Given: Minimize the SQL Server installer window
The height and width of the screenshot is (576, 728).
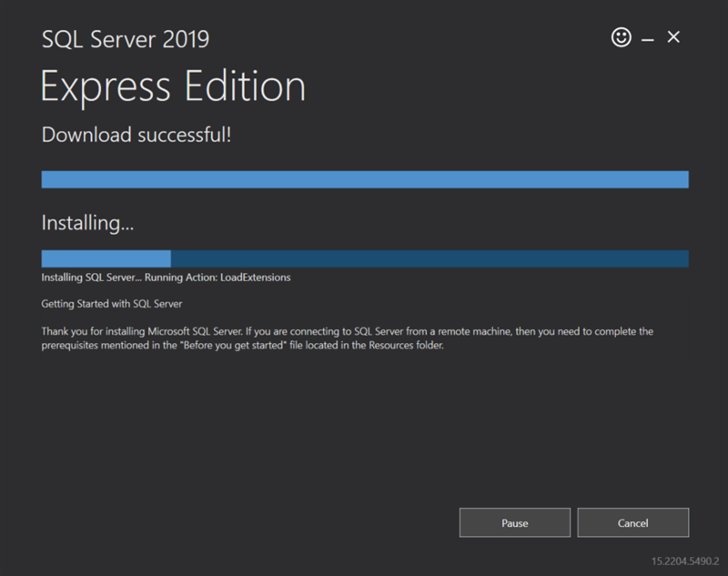Looking at the screenshot, I should [648, 39].
